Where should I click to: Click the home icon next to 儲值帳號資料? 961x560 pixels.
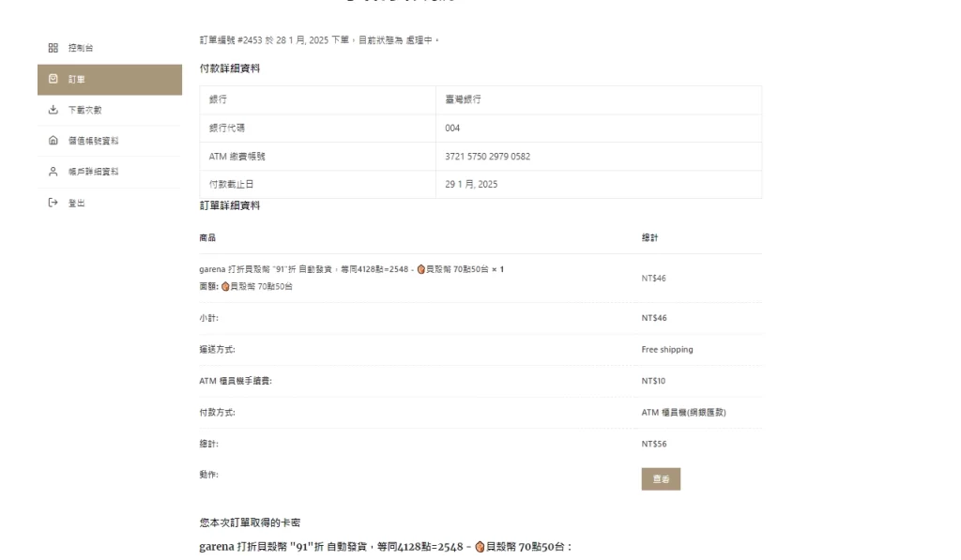(52, 141)
